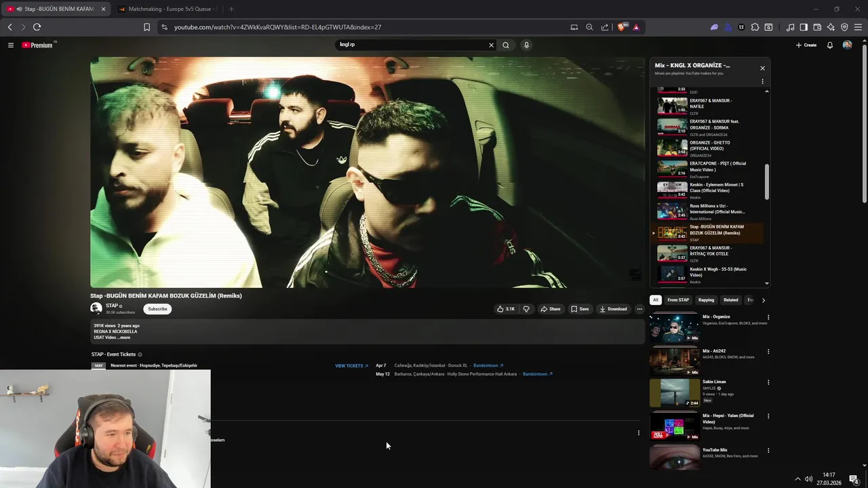
Task: Select the Rapping filter chip
Action: 706,300
